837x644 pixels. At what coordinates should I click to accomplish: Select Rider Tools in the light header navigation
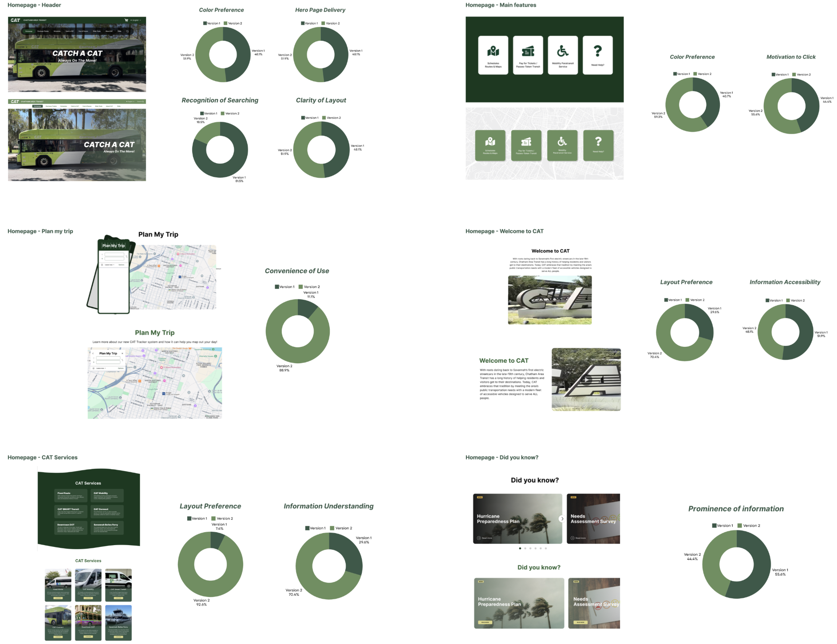click(x=99, y=106)
